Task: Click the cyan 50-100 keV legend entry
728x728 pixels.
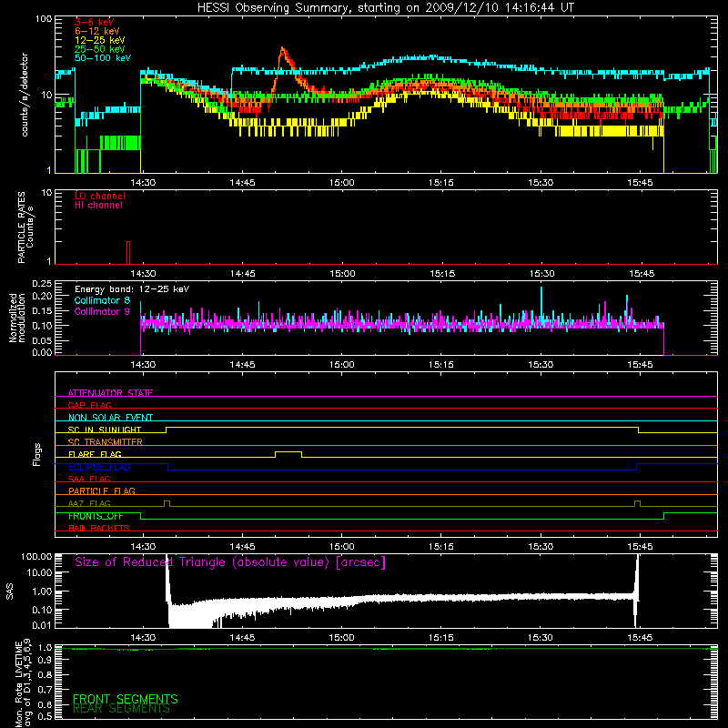Action: 103,58
